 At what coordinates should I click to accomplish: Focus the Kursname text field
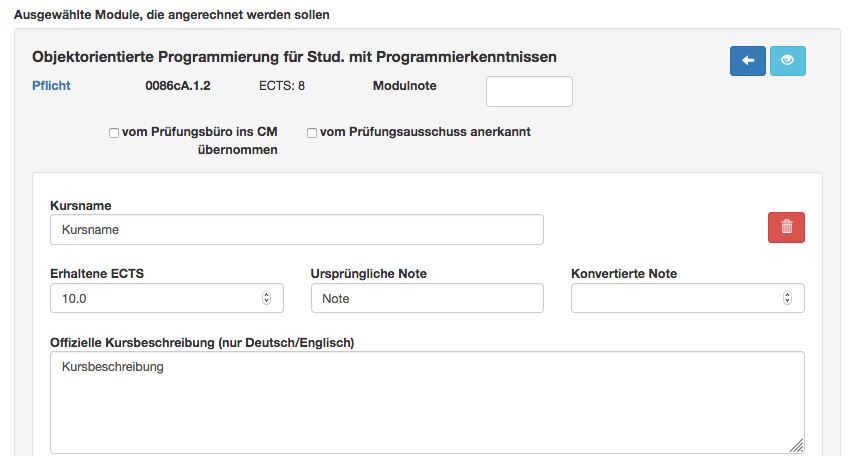(297, 229)
